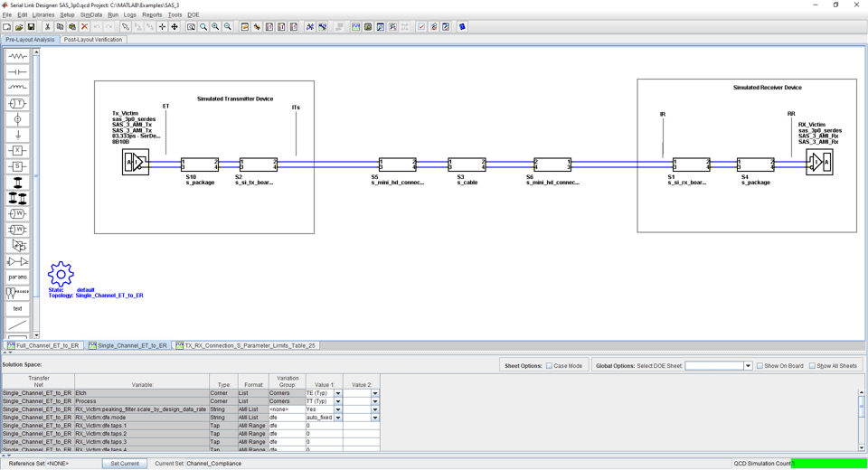Image resolution: width=868 pixels, height=470 pixels.
Task: Select the voltage source element
Action: (x=18, y=119)
